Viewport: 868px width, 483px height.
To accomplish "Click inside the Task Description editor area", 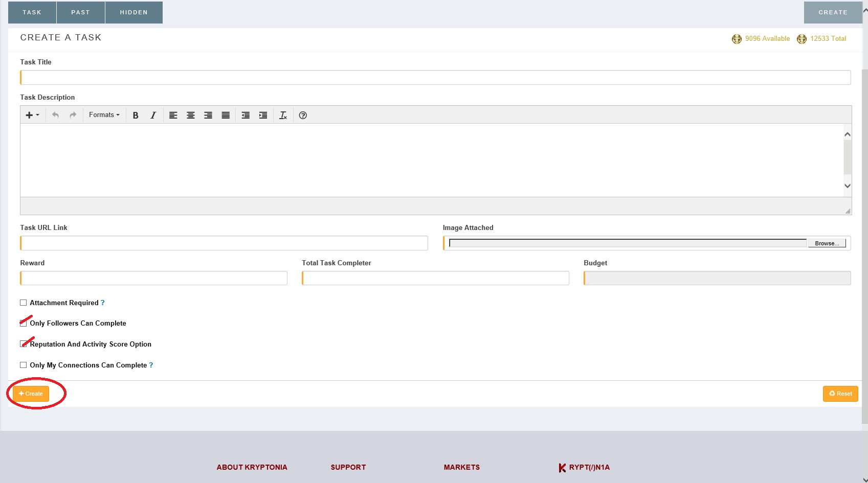I will (432, 160).
